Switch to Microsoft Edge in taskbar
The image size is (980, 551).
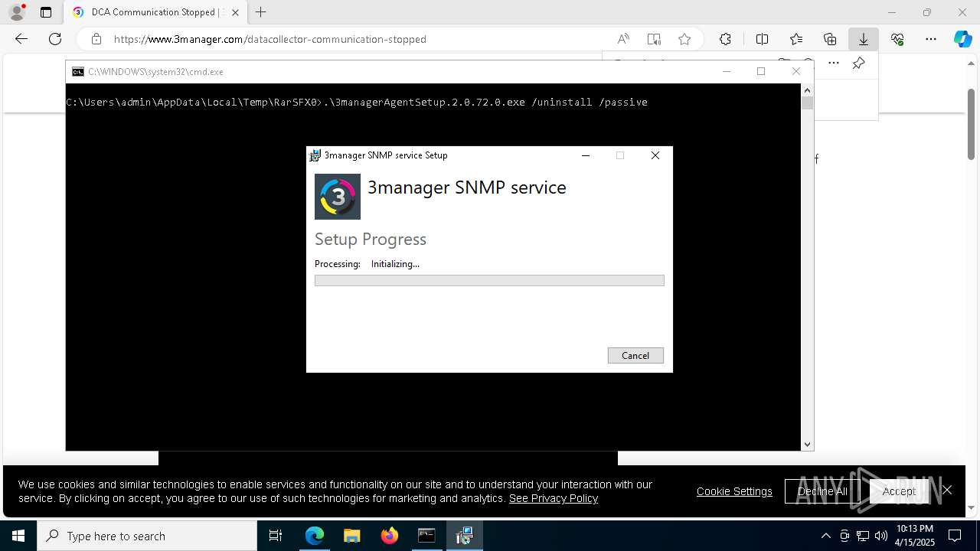[315, 536]
